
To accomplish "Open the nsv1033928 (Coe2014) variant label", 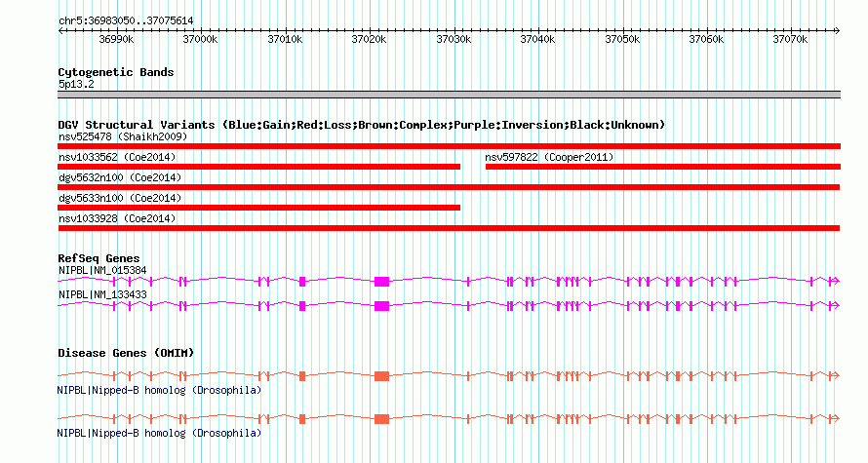I will pos(117,218).
